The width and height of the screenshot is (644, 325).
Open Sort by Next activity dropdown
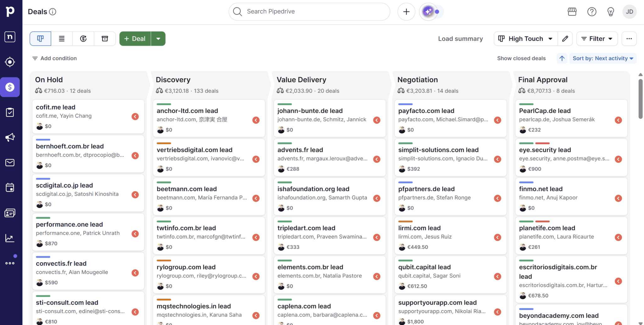[603, 58]
